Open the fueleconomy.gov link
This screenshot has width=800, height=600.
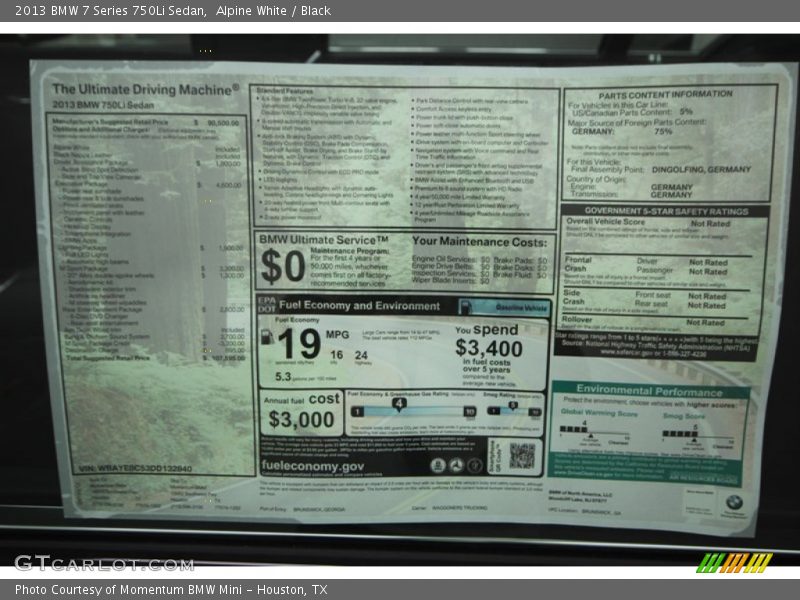(x=312, y=466)
